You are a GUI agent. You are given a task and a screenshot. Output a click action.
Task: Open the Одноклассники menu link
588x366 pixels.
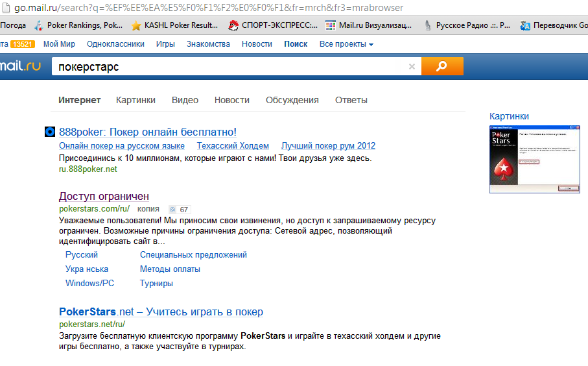[x=115, y=44]
